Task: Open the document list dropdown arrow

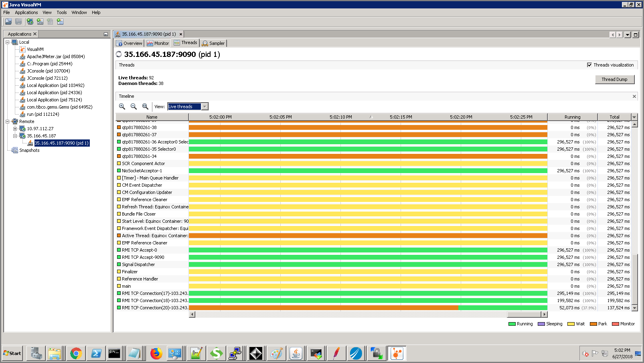Action: 628,35
